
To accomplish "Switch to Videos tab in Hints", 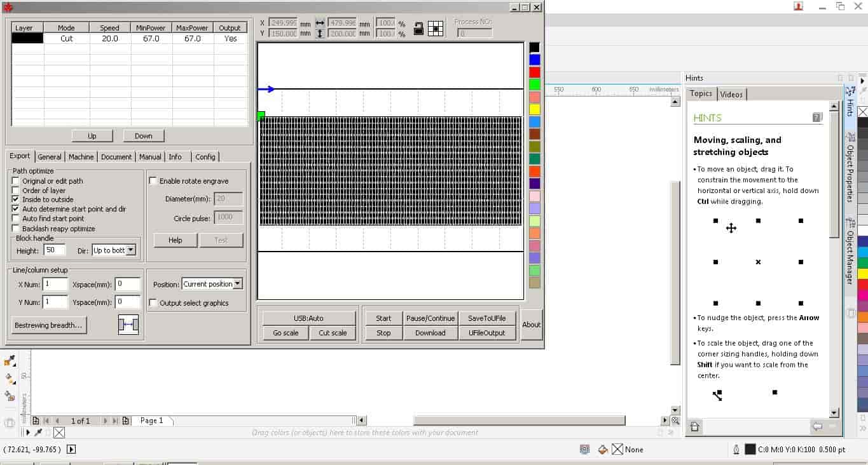I will tap(731, 94).
